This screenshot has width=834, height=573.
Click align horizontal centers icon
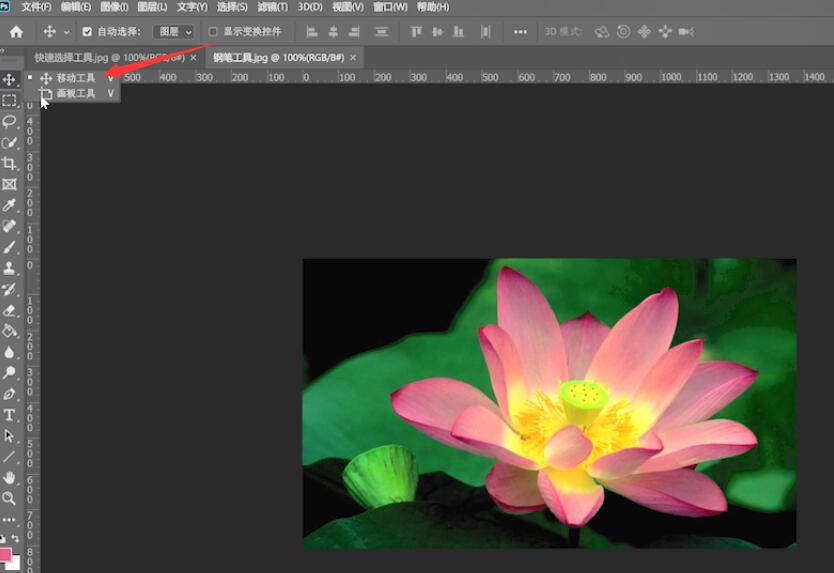coord(333,32)
